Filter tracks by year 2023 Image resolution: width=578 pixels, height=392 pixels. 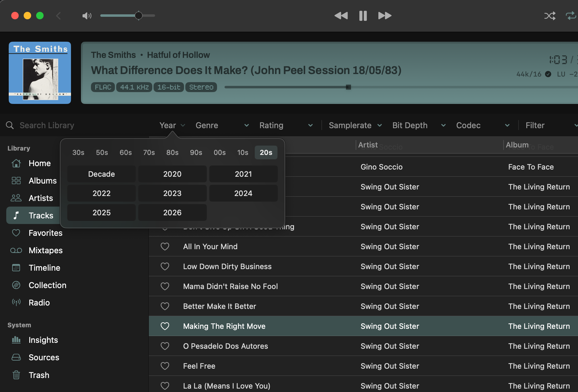[173, 193]
